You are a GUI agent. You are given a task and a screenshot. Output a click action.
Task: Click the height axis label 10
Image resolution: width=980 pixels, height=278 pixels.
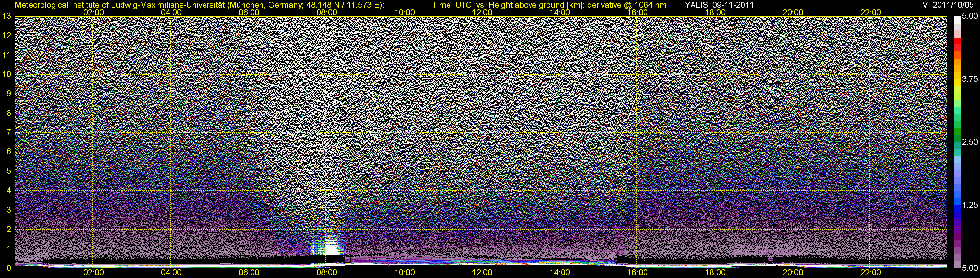7,75
